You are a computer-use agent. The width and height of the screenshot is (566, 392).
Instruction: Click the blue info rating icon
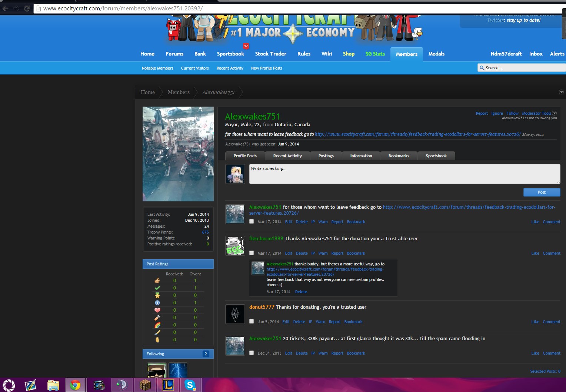point(157,303)
